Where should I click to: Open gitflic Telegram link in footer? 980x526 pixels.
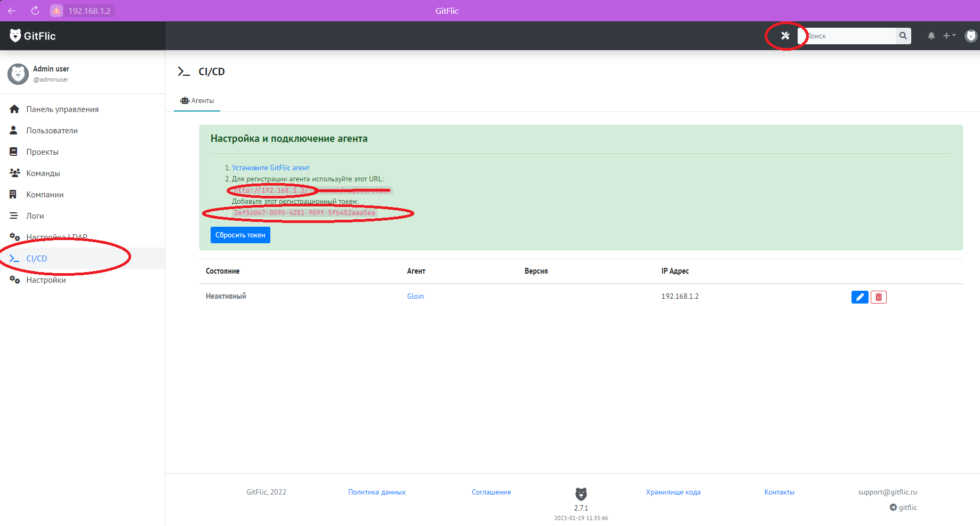tap(903, 507)
